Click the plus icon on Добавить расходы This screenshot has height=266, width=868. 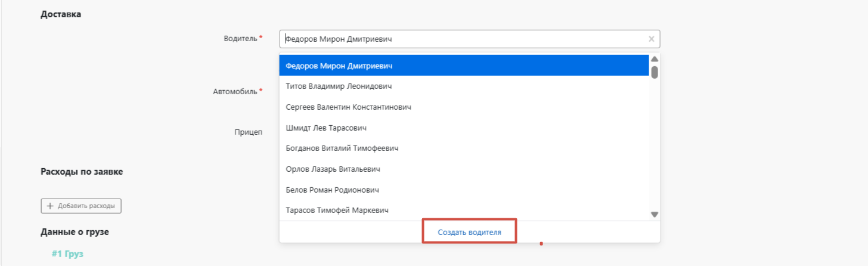point(50,206)
